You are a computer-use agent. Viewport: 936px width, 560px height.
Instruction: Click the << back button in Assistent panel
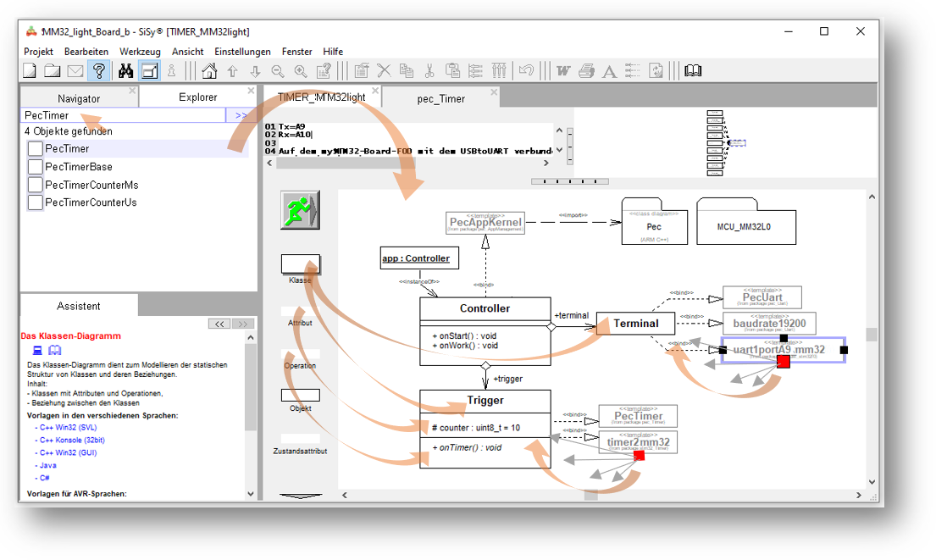[x=219, y=324]
